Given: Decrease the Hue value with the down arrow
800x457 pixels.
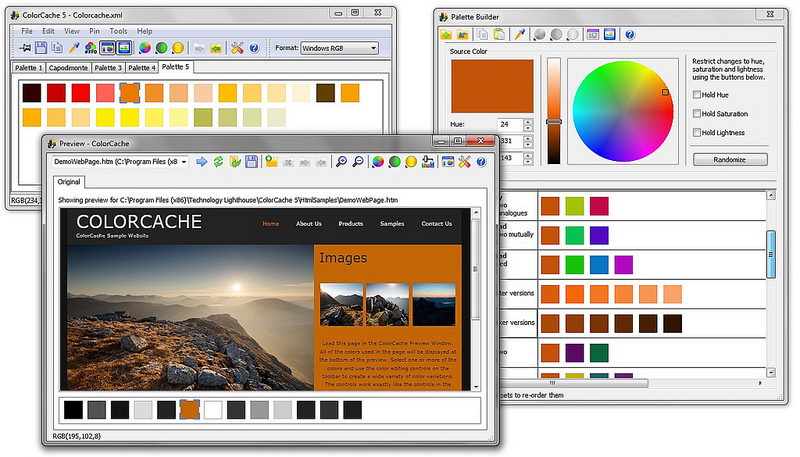Looking at the screenshot, I should pyautogui.click(x=528, y=128).
